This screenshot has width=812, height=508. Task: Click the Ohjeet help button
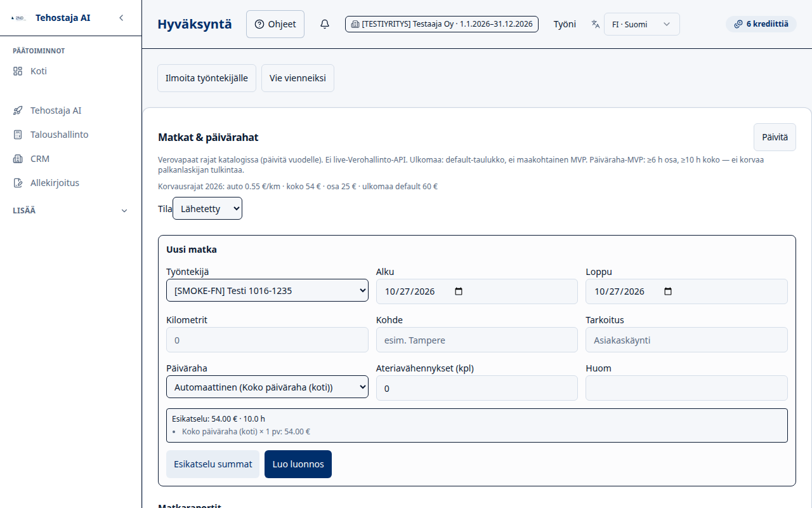275,24
